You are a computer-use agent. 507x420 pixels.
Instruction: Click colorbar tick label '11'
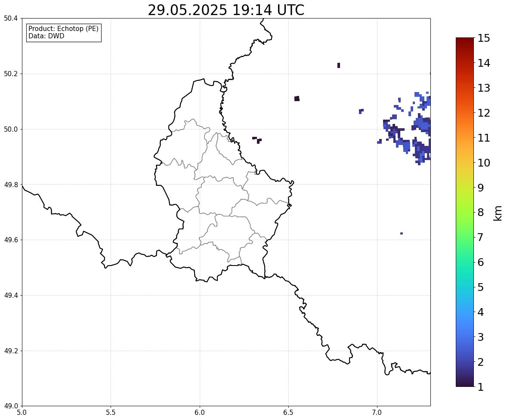pos(484,138)
